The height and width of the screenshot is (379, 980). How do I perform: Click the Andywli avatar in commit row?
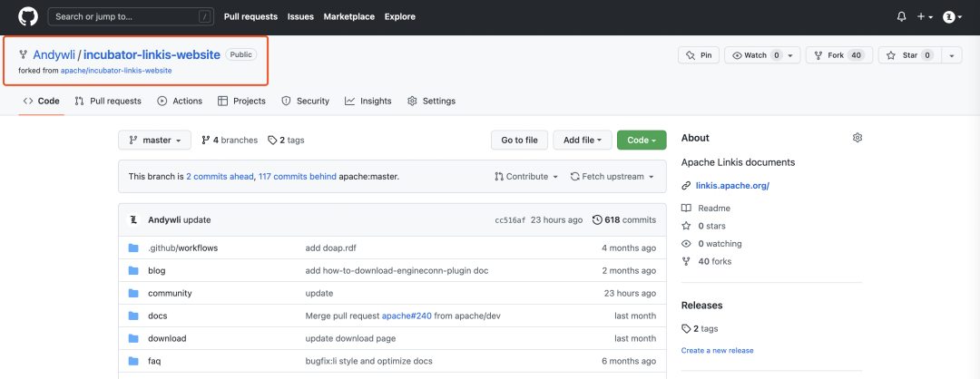pyautogui.click(x=133, y=219)
